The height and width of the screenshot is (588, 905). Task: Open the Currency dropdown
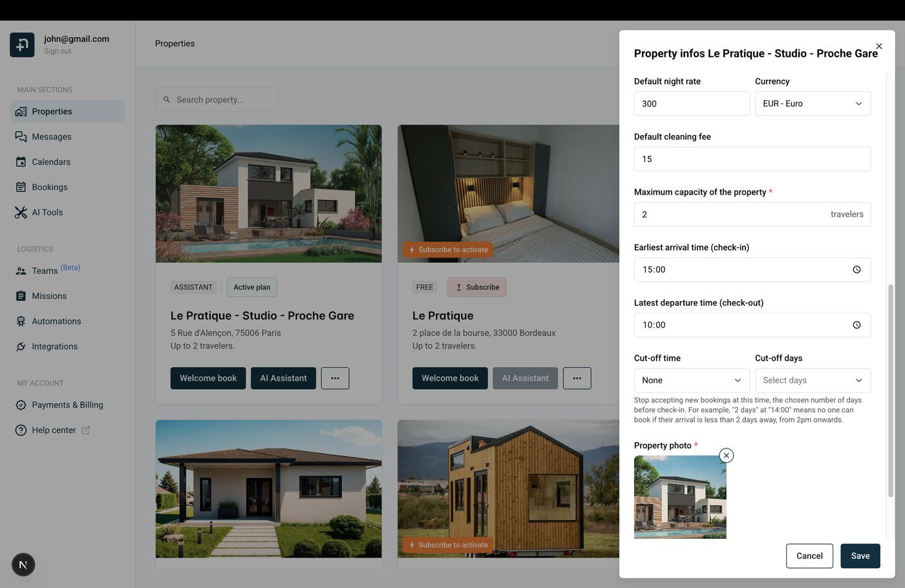813,103
